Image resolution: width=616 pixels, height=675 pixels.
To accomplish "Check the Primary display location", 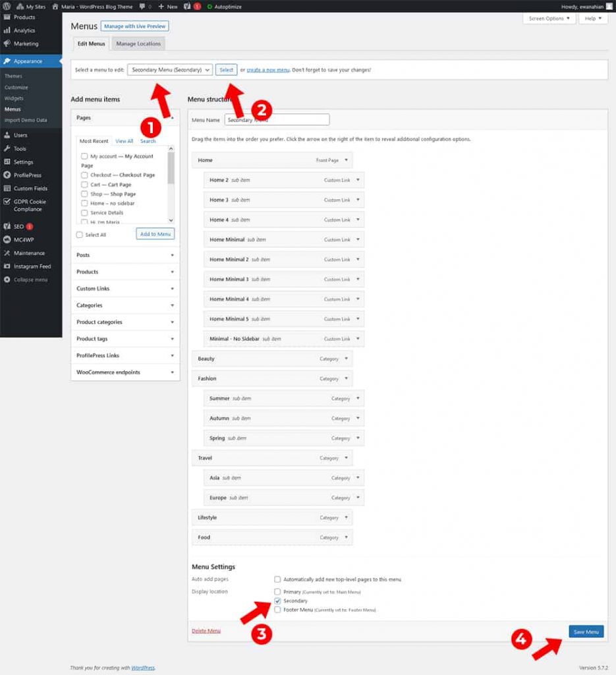I will (x=277, y=591).
